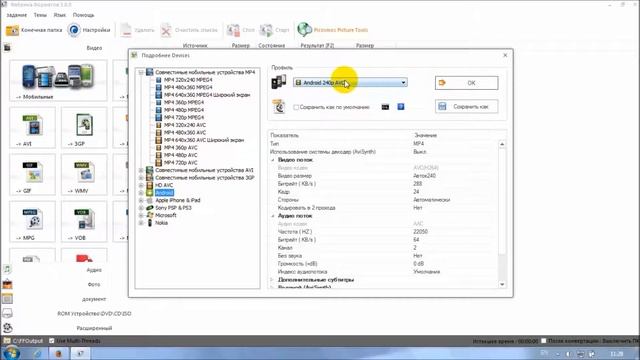Toggle Сохранить как по умолчанию checkbox
This screenshot has height=360, width=640.
click(x=296, y=107)
